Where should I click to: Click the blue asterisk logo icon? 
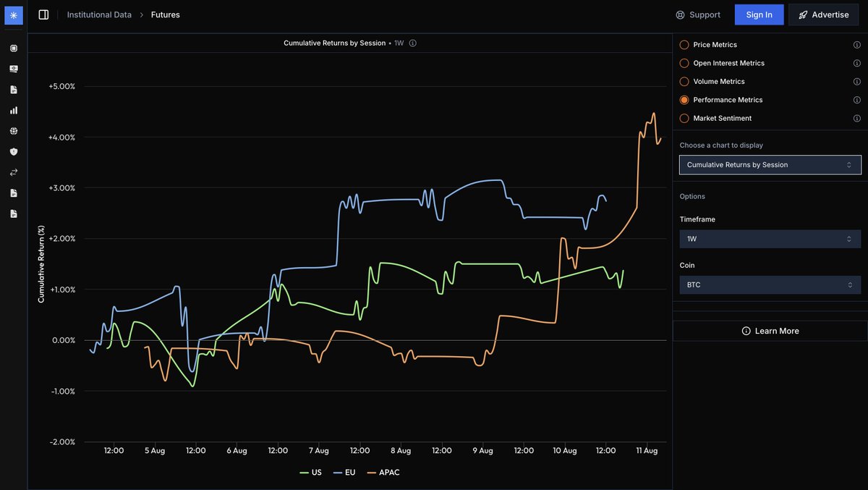[x=14, y=15]
